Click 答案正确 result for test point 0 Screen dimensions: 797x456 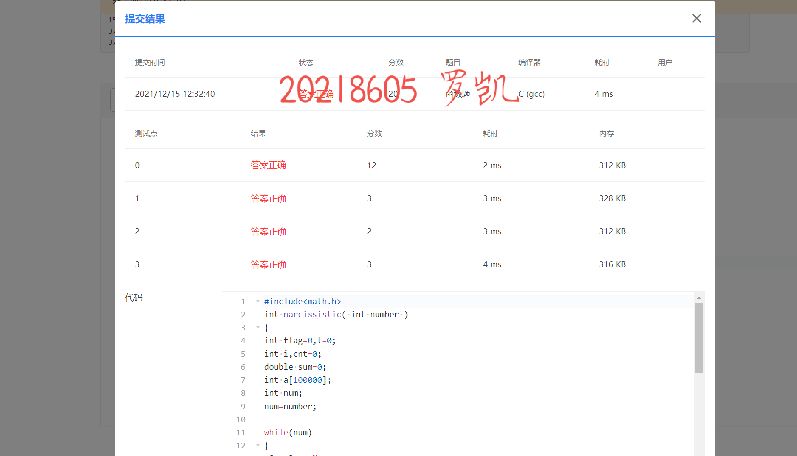tap(268, 165)
